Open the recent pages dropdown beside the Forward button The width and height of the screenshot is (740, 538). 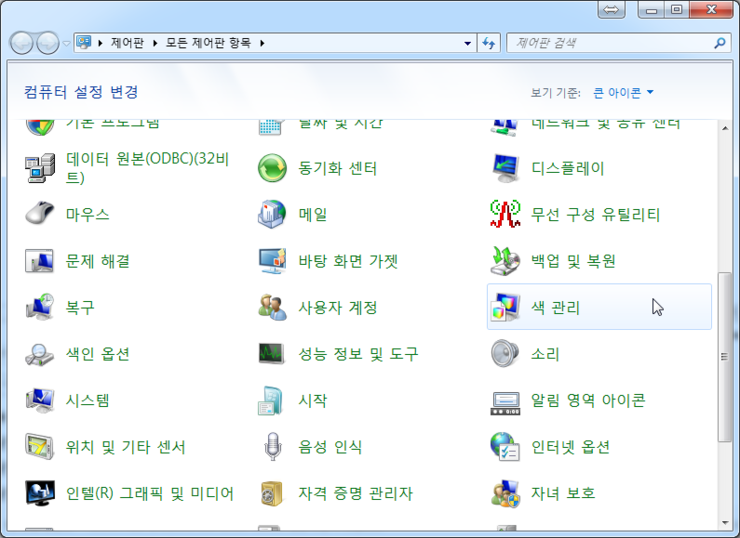(67, 43)
